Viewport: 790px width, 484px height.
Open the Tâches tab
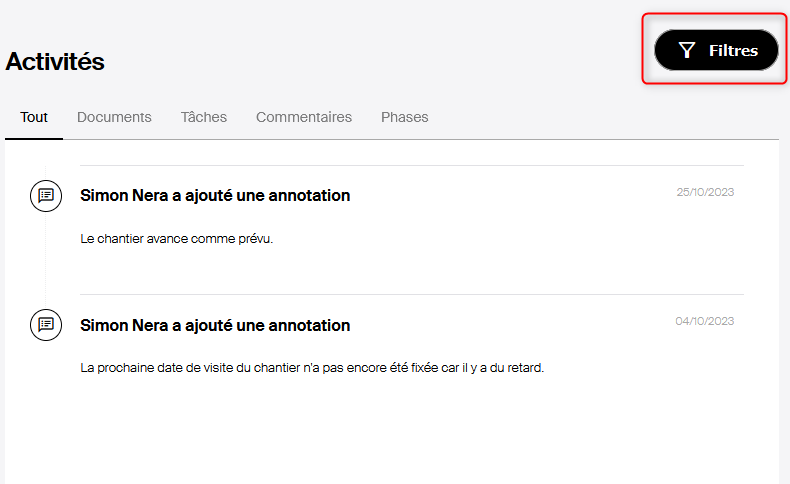tap(204, 117)
